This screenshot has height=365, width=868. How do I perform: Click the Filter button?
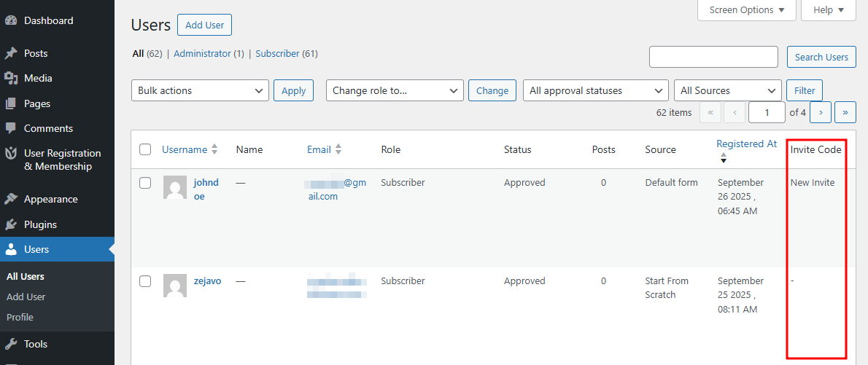[805, 90]
